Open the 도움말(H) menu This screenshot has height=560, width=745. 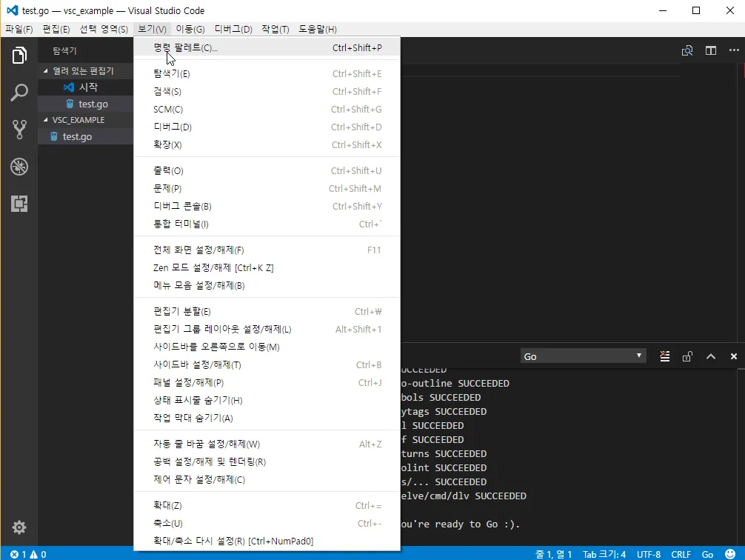pyautogui.click(x=318, y=29)
